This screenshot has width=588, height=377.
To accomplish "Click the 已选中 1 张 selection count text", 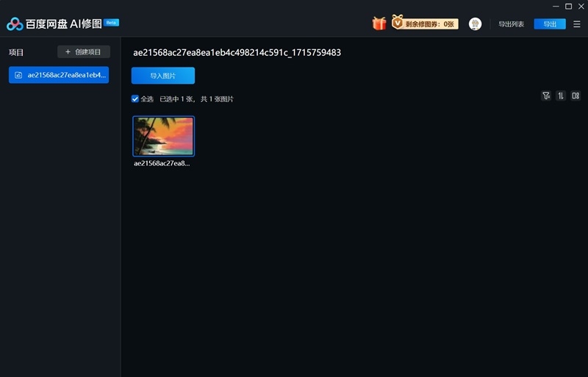I will click(x=177, y=99).
